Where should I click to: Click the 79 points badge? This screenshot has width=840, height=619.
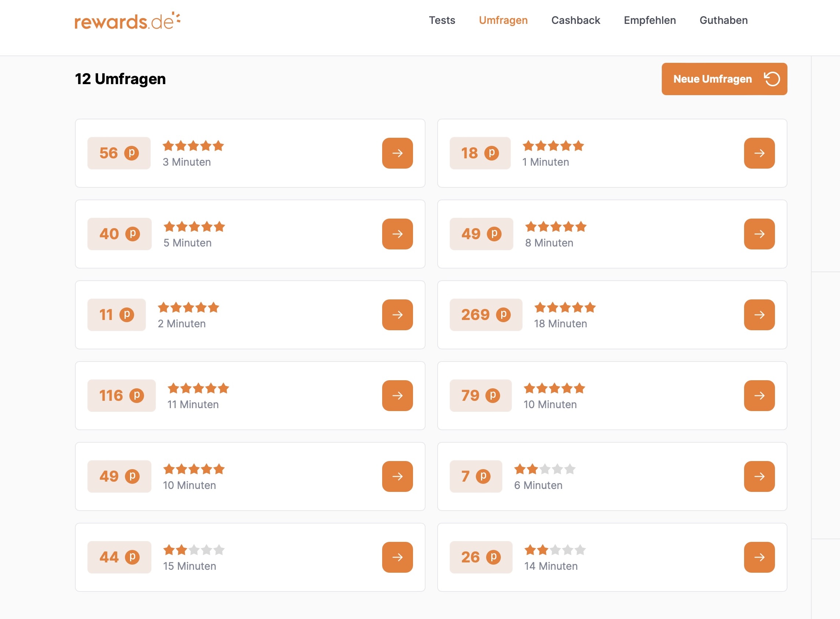tap(481, 395)
